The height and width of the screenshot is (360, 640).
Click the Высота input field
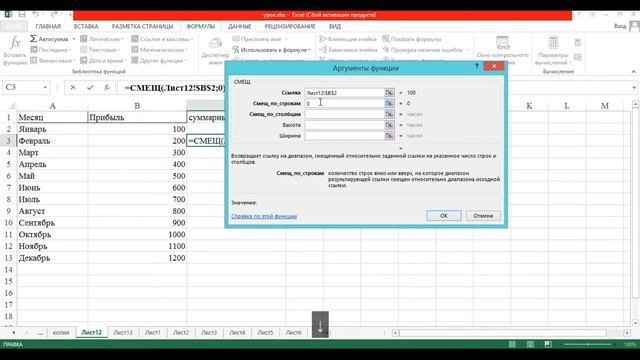point(344,125)
